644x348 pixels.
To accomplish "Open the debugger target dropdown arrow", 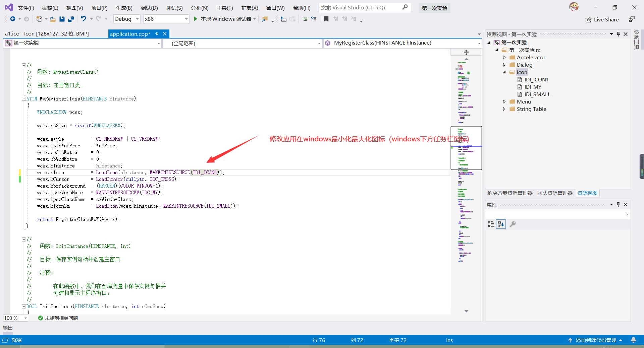I will click(255, 19).
